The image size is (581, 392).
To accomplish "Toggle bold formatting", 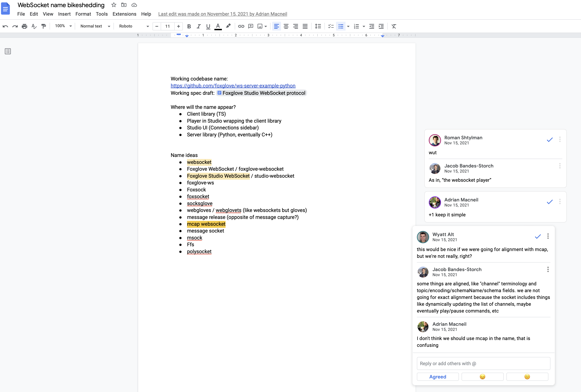I will pos(189,26).
